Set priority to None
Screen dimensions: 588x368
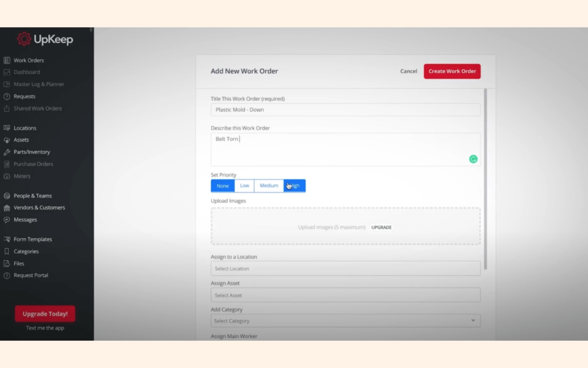223,186
